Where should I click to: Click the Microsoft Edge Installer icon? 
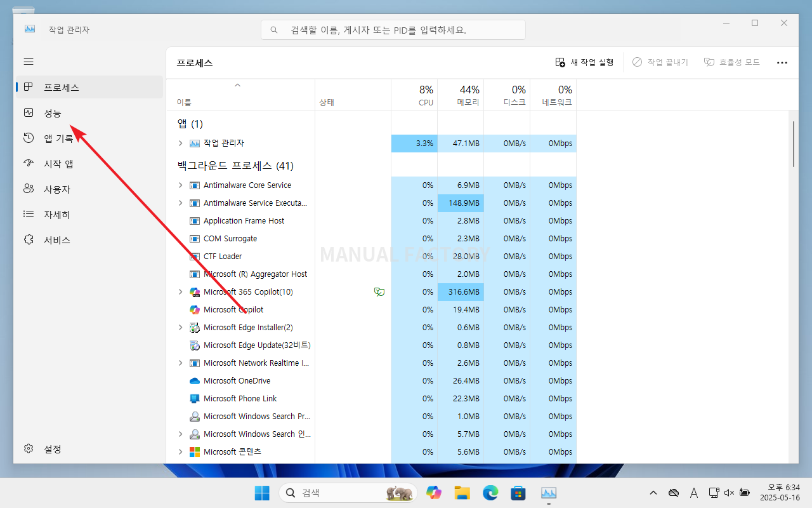click(195, 328)
